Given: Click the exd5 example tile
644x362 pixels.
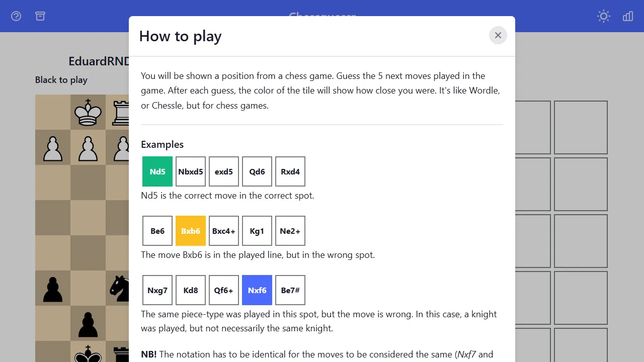Looking at the screenshot, I should coord(223,171).
